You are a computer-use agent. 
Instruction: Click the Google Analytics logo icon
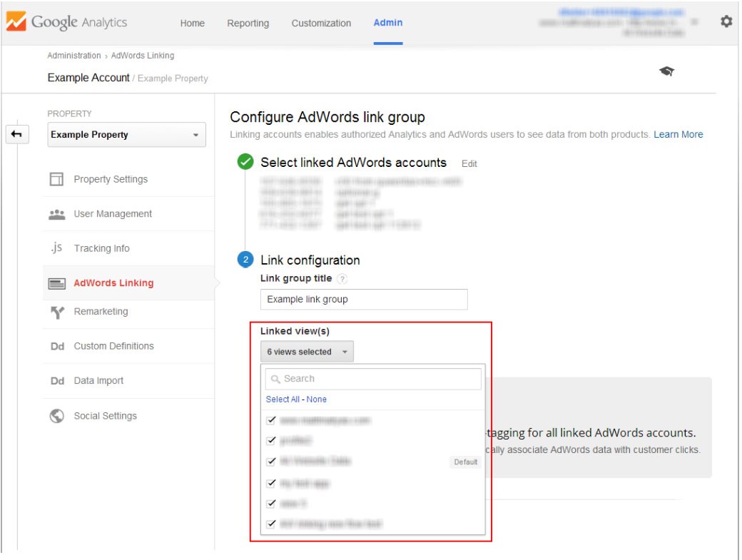(16, 21)
